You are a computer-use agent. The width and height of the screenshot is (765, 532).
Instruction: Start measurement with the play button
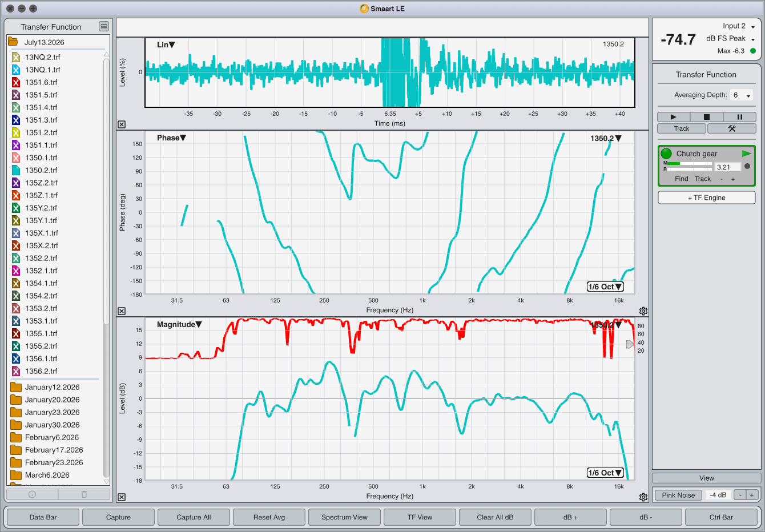[673, 117]
